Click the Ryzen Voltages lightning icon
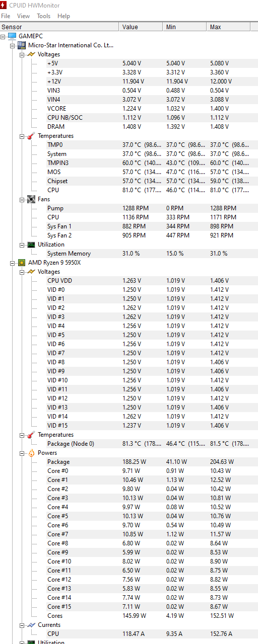 31,272
